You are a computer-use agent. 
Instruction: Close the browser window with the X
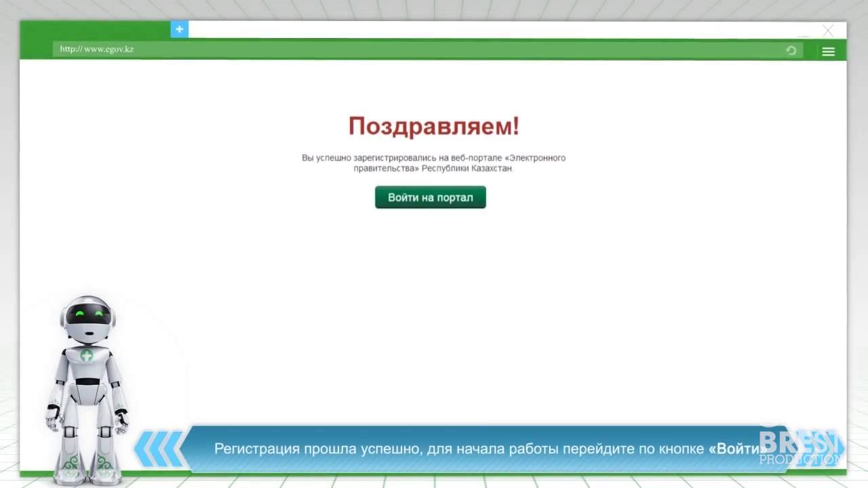coord(828,30)
